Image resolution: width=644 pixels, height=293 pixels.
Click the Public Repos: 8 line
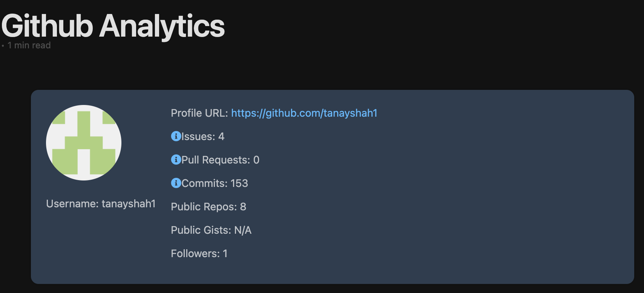tap(208, 207)
